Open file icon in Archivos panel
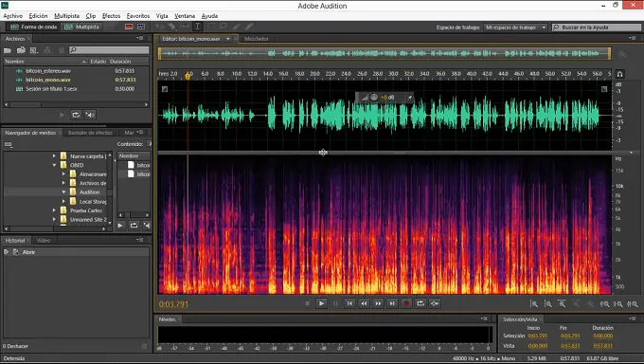Viewport: 644px width, 364px height. (x=8, y=50)
